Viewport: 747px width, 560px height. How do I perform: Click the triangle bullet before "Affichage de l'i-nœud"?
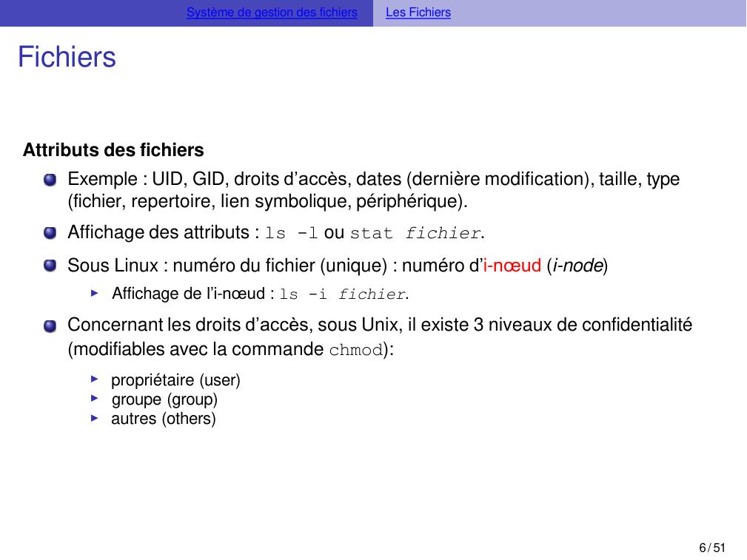click(94, 294)
